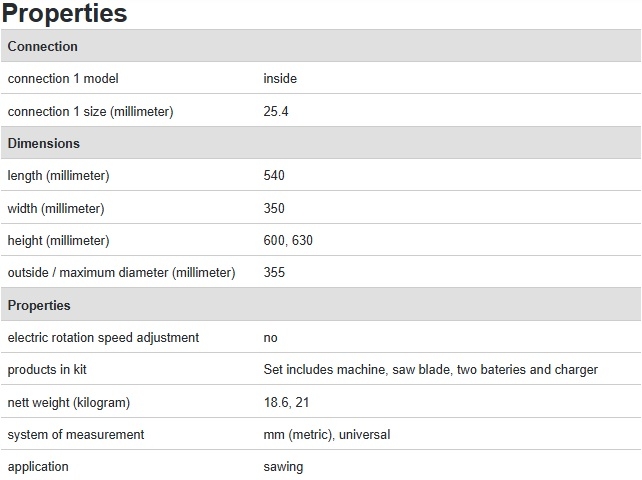Image resolution: width=642 pixels, height=480 pixels.
Task: Click the electric rotation speed adjustment row label
Action: pyautogui.click(x=103, y=337)
